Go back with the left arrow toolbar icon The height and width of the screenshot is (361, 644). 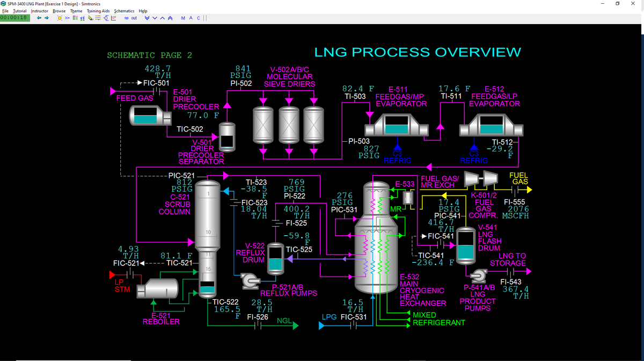click(x=38, y=18)
